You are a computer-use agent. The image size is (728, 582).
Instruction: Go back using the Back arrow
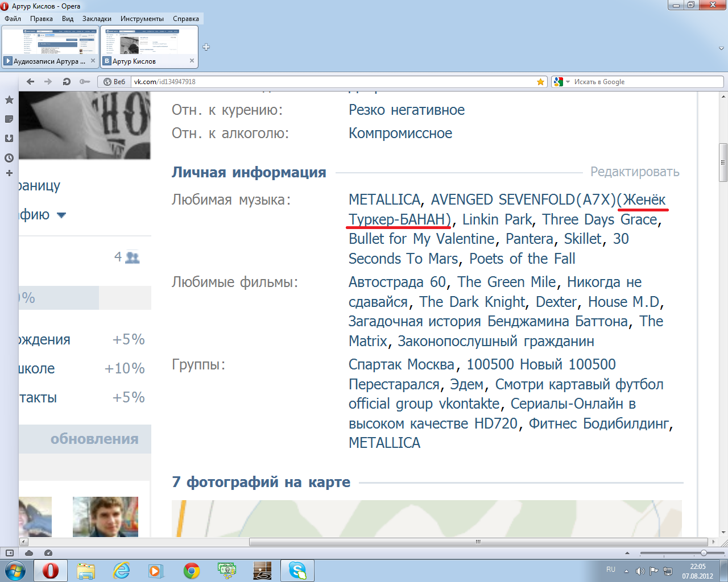pos(31,82)
